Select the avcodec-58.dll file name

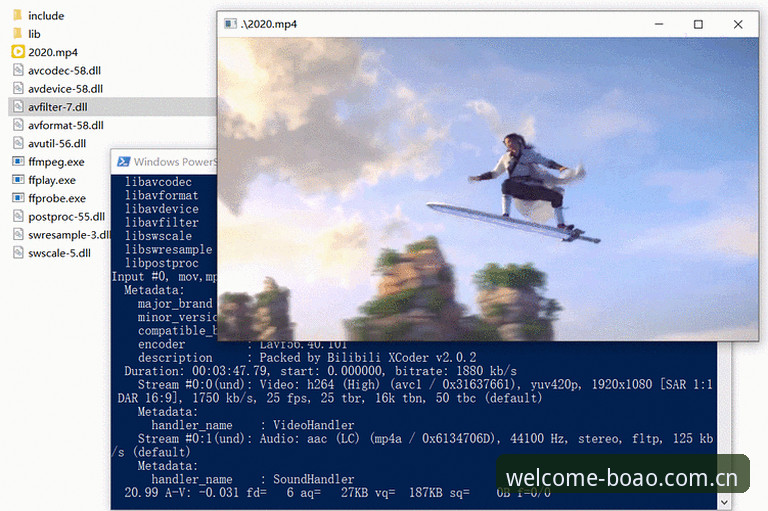click(x=65, y=71)
